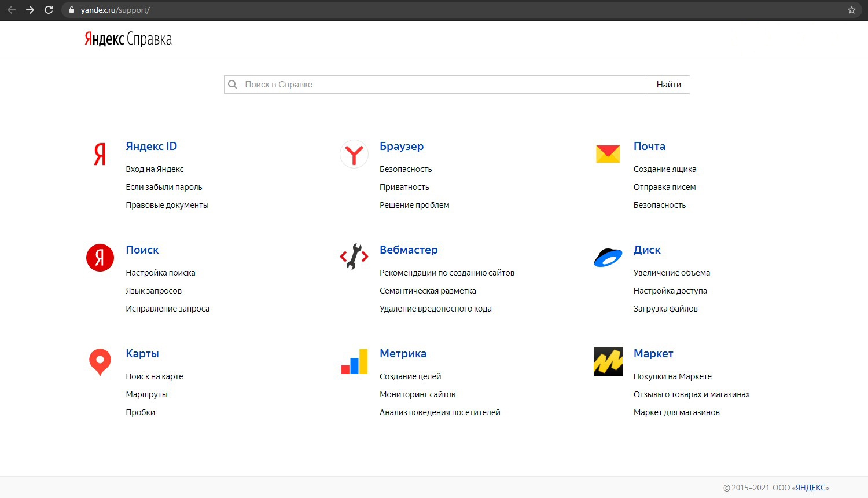
Task: Click the Маркет yellow-black logo icon
Action: pyautogui.click(x=608, y=361)
